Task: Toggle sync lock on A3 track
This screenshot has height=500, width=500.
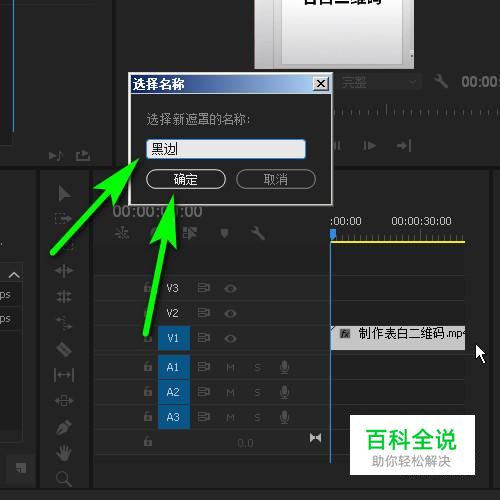Action: (x=203, y=417)
